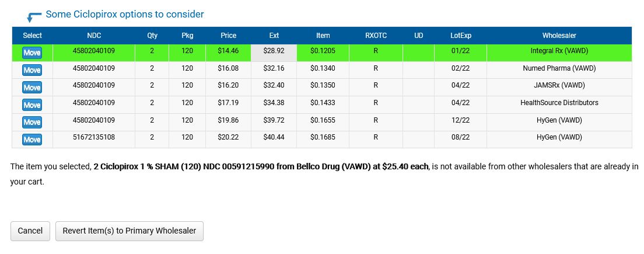Click Move for NDC 51672135108 row
The height and width of the screenshot is (254, 644).
point(32,140)
